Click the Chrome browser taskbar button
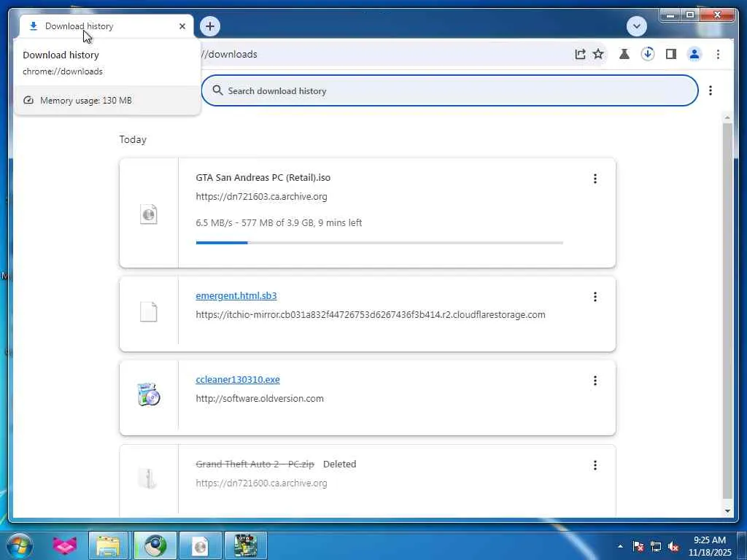This screenshot has width=747, height=560. tap(155, 545)
